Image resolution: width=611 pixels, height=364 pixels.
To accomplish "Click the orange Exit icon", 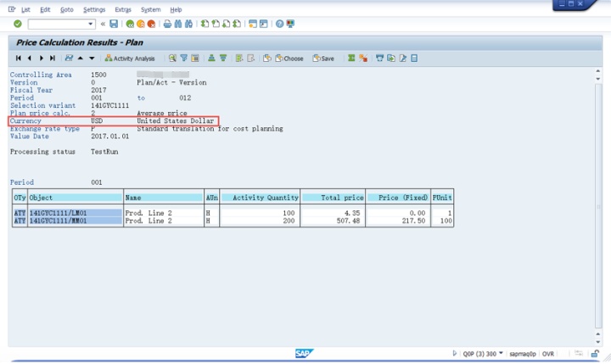I will [141, 24].
